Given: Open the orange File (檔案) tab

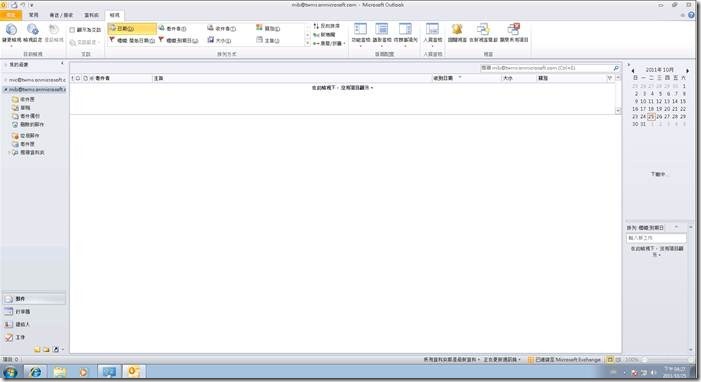Looking at the screenshot, I should tap(10, 15).
